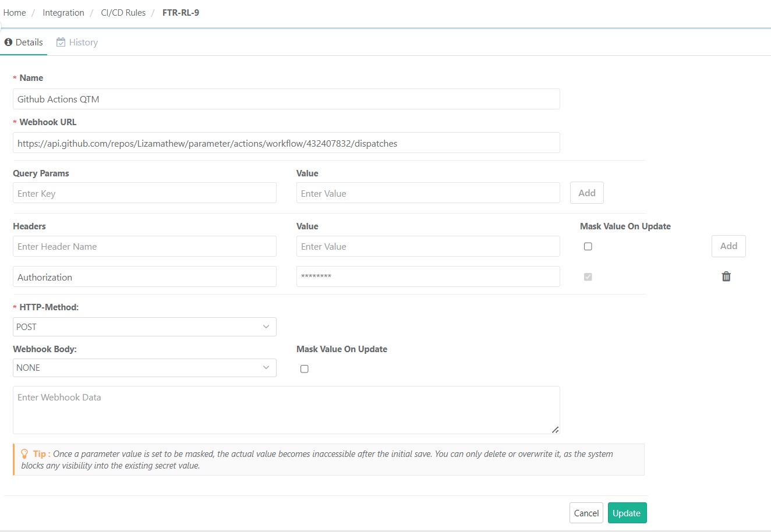Click the Integration breadcrumb link
The image size is (771, 532).
(x=63, y=12)
